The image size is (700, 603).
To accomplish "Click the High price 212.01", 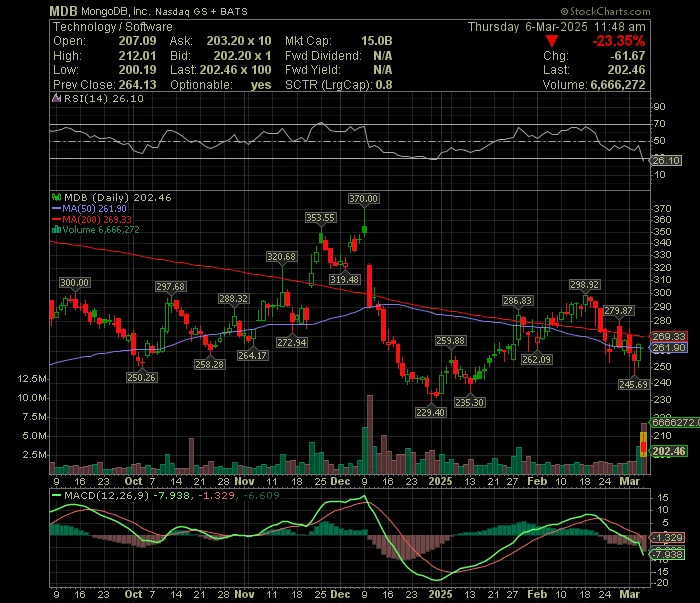I will click(x=138, y=56).
